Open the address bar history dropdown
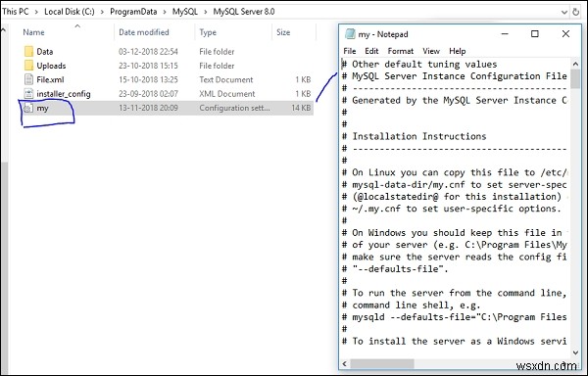Image resolution: width=588 pixels, height=376 pixels. (x=564, y=12)
